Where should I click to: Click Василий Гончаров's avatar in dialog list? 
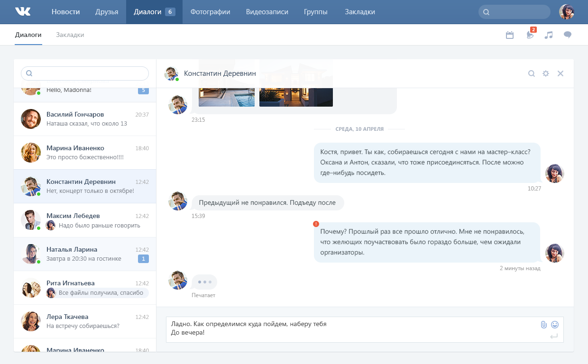click(x=31, y=119)
